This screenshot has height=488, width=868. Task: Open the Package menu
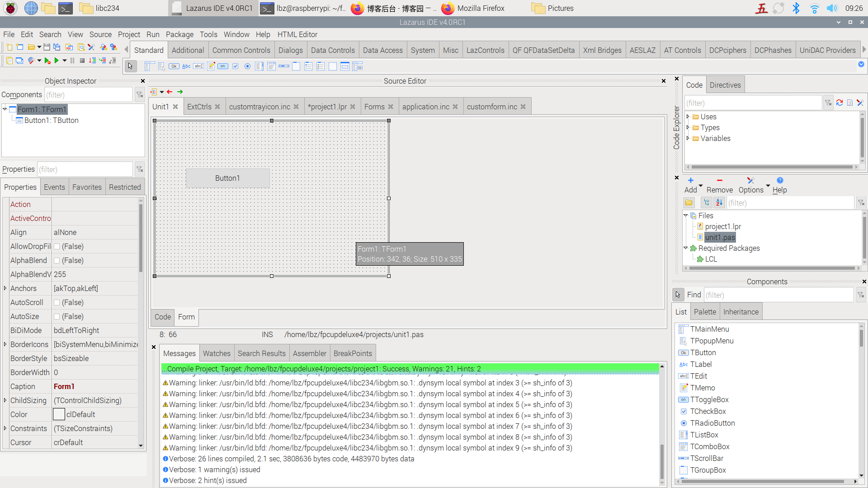(x=179, y=34)
